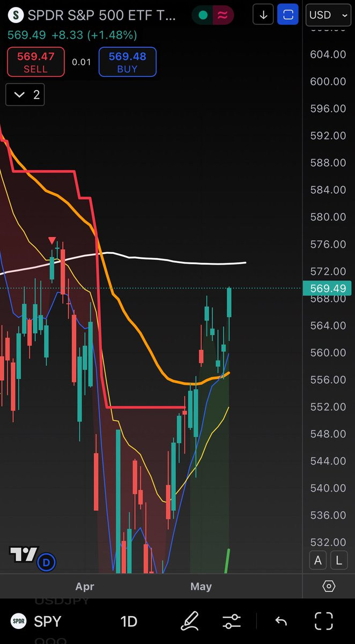The width and height of the screenshot is (355, 644).
Task: Click the latest green candle at 569
Action: pos(229,303)
